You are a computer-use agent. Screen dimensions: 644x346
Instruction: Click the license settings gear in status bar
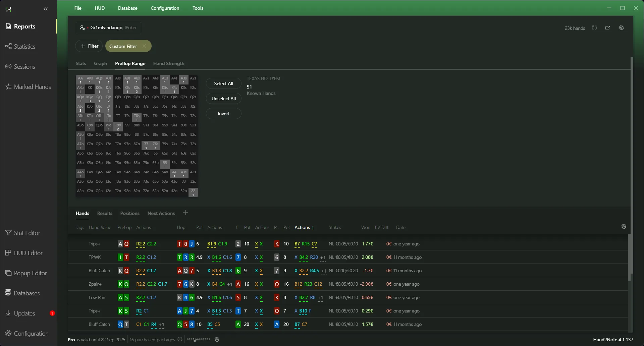pyautogui.click(x=217, y=339)
